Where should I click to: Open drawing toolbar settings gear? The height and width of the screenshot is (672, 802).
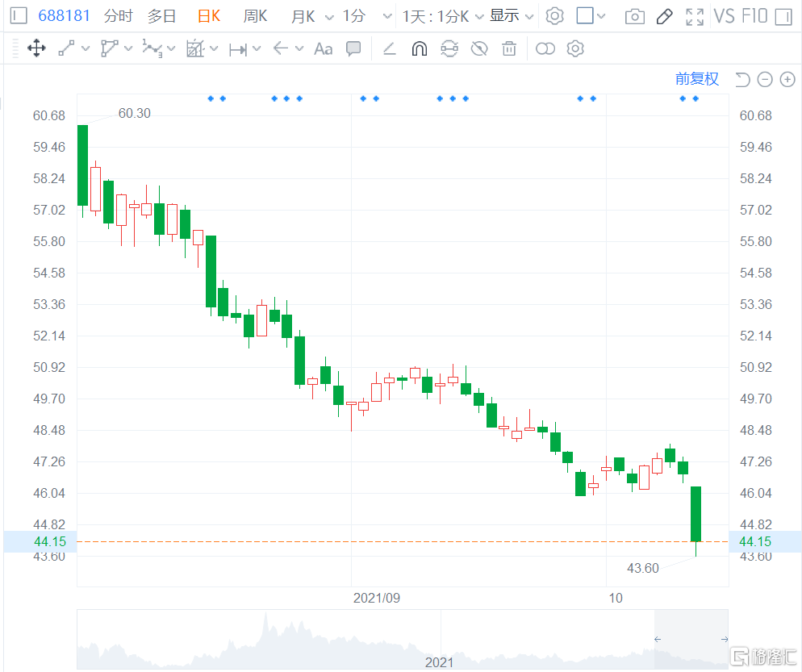pyautogui.click(x=575, y=48)
